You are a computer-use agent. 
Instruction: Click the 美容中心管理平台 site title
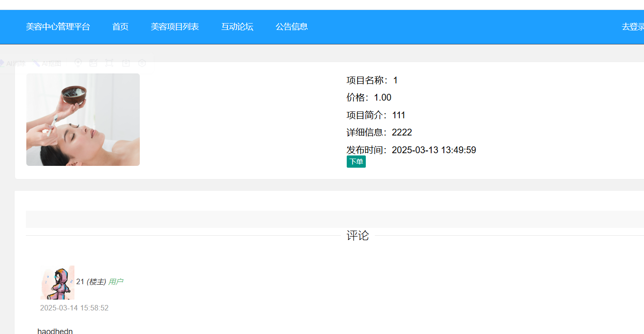(58, 27)
